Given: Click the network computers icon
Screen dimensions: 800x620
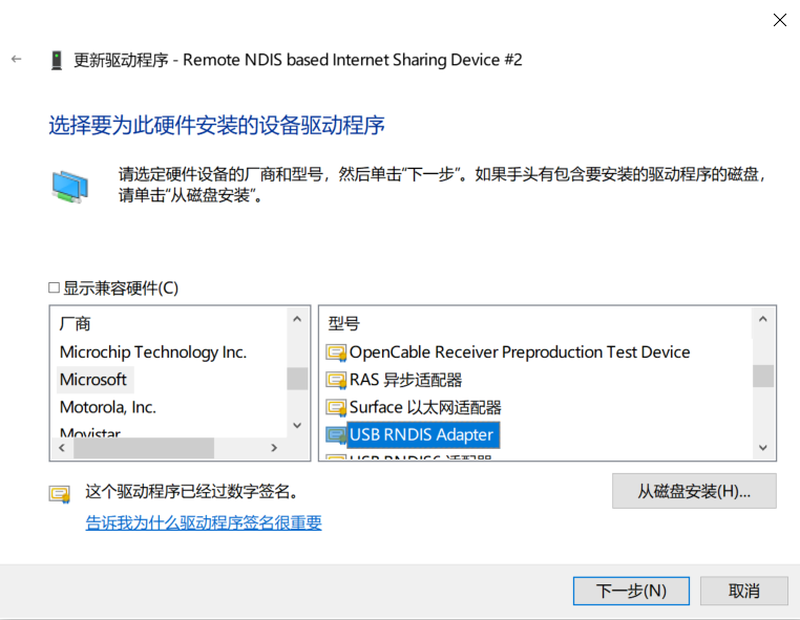Looking at the screenshot, I should 69,186.
